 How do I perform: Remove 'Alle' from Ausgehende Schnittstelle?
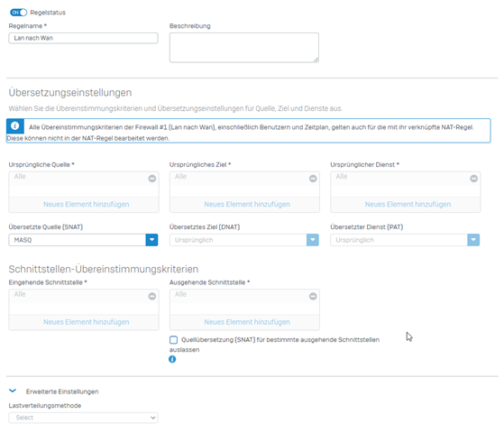coord(313,296)
